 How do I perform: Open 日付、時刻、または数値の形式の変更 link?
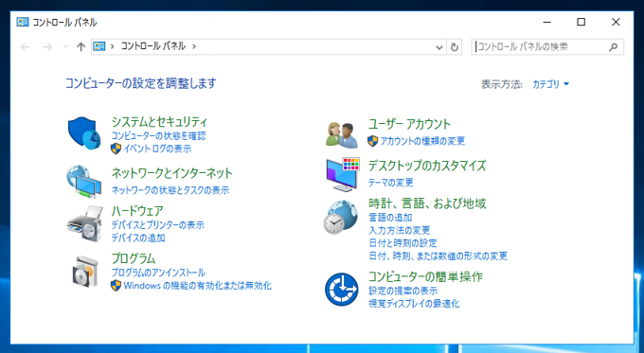click(x=438, y=256)
